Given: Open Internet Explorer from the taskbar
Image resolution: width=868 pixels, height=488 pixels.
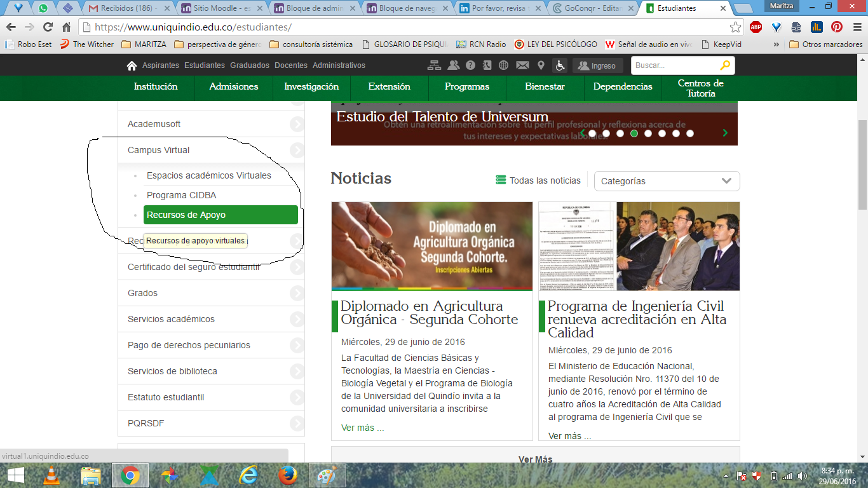Looking at the screenshot, I should 248,475.
